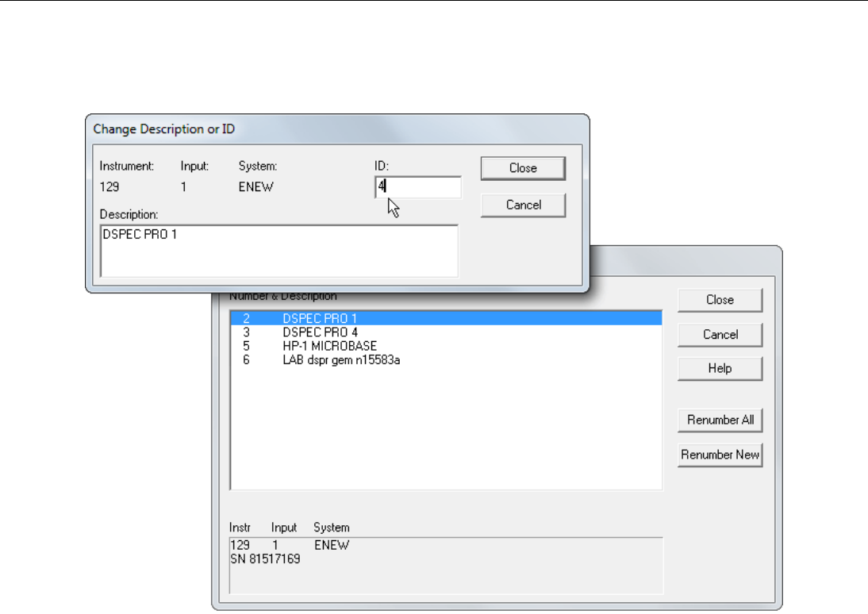868x614 pixels.
Task: Click into the Description text box
Action: (x=279, y=251)
